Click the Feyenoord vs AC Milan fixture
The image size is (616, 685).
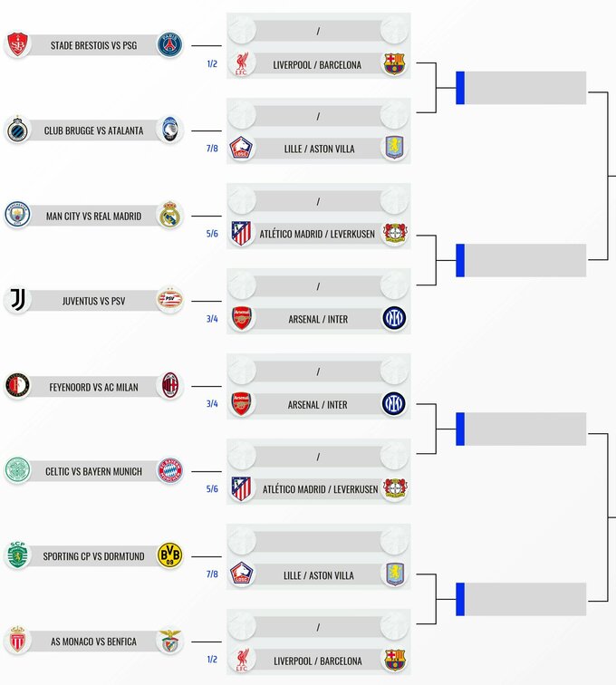click(93, 387)
